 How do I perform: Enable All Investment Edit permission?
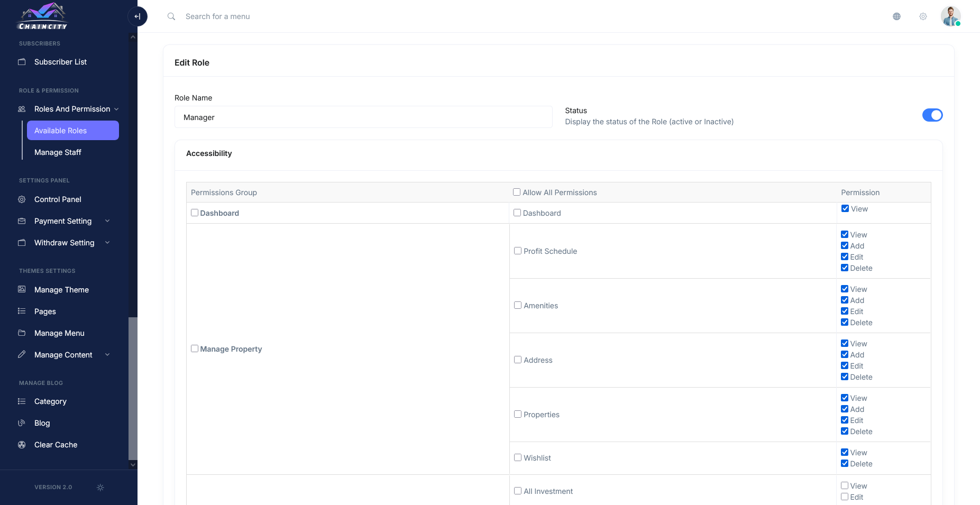coord(845,497)
